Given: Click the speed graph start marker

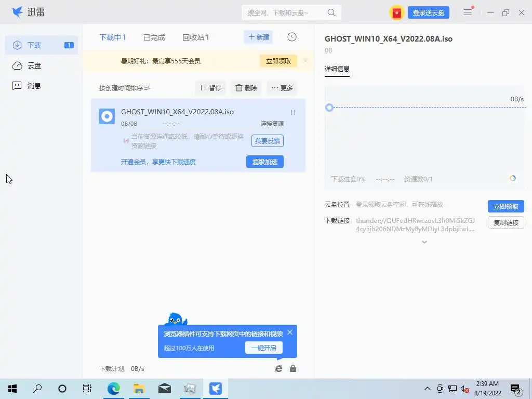Looking at the screenshot, I should [x=329, y=108].
